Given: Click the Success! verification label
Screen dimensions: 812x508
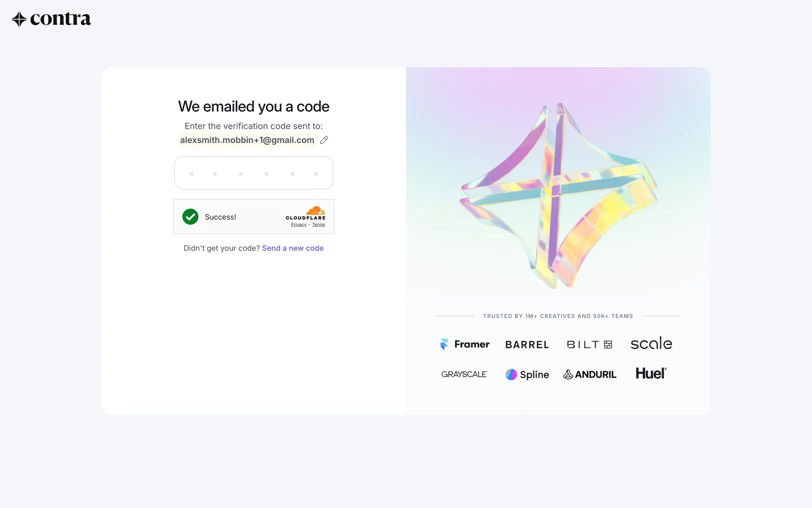Looking at the screenshot, I should pos(220,217).
